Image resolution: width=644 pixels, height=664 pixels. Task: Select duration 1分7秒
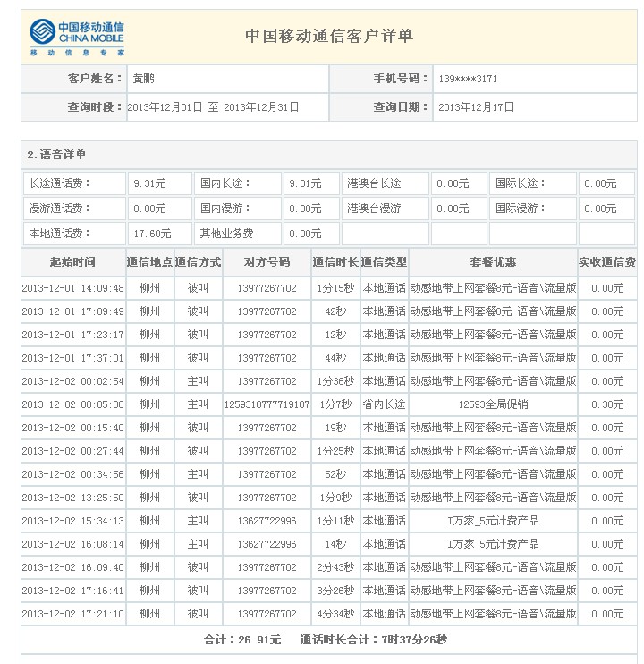click(x=335, y=404)
